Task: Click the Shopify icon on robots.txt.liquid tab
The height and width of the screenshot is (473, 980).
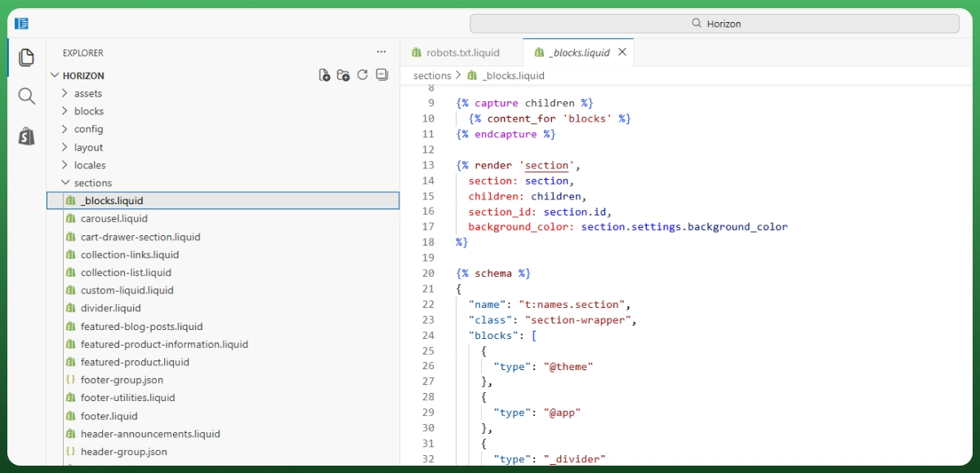Action: [x=416, y=52]
